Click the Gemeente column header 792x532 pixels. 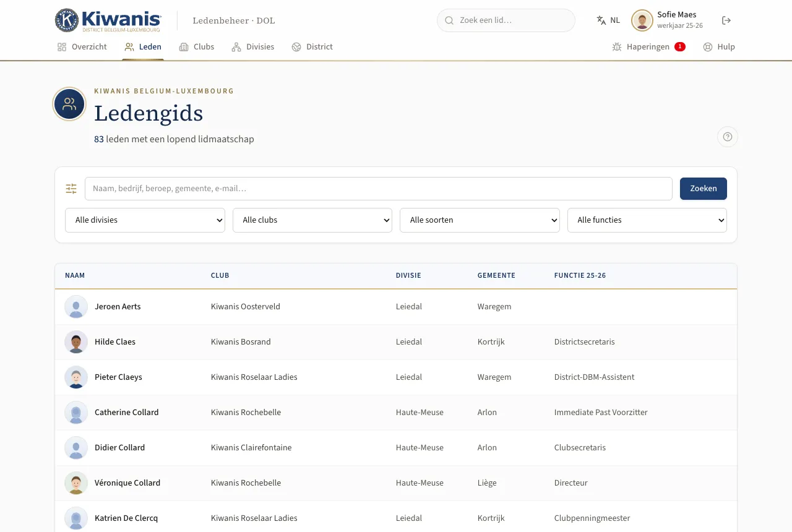coord(496,276)
